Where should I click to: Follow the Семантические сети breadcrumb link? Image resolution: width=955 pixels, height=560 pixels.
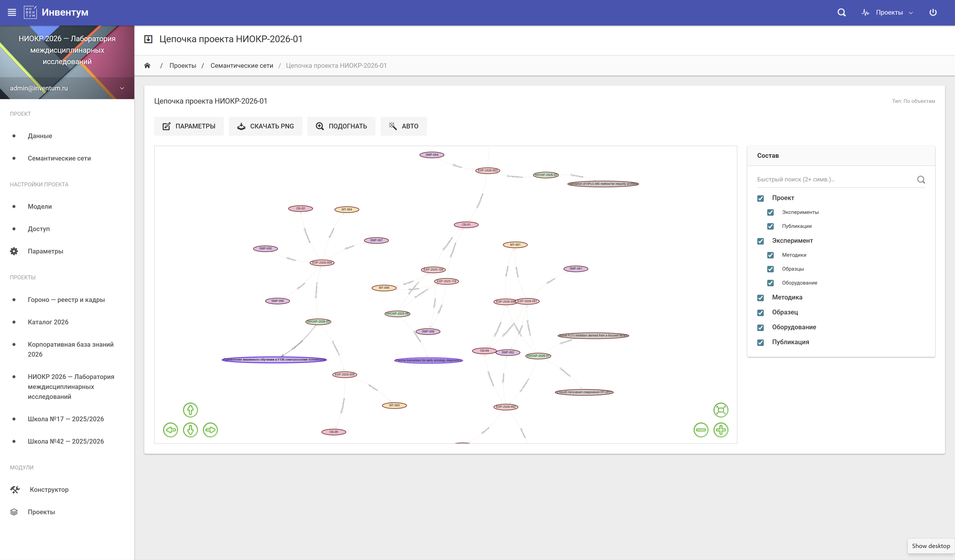[x=242, y=66]
